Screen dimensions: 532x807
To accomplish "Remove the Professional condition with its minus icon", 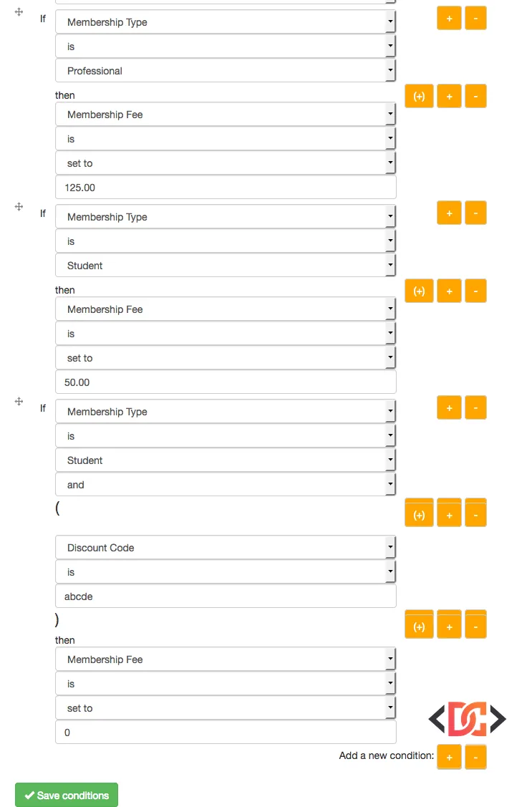I will (475, 18).
